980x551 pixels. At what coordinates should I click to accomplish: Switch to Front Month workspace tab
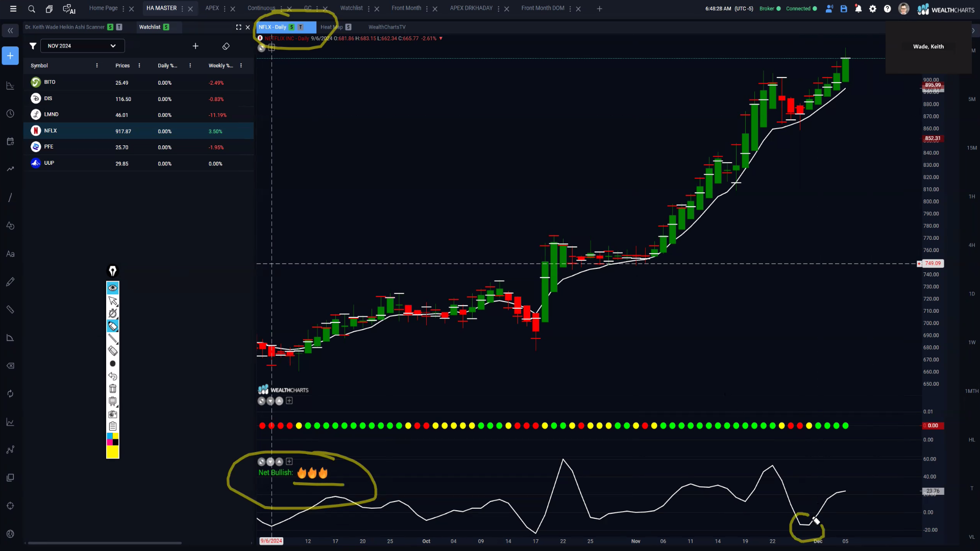(x=406, y=8)
